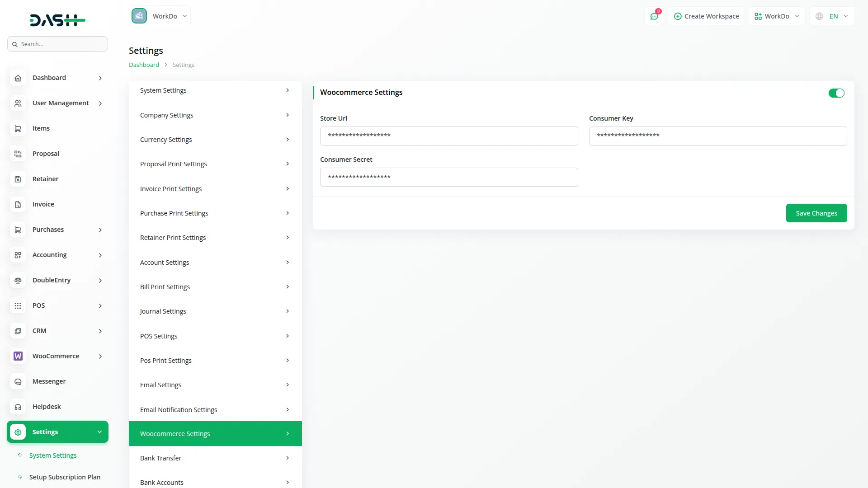Click the Messenger chat icon
868x488 pixels.
18,381
